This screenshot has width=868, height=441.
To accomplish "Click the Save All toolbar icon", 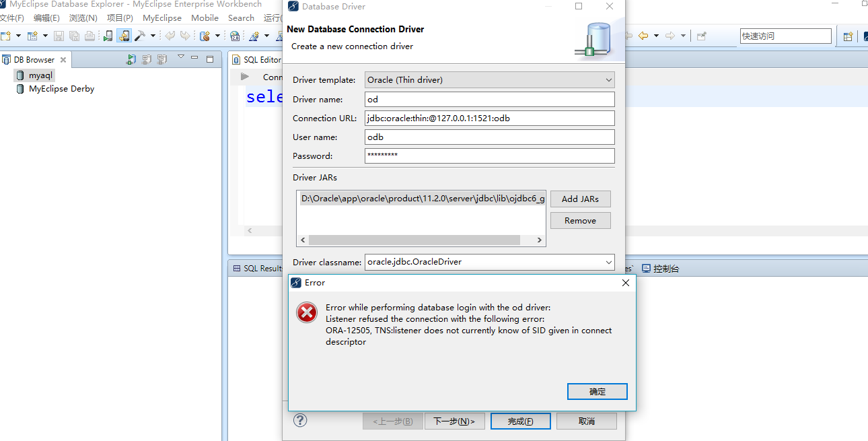I will tap(74, 36).
